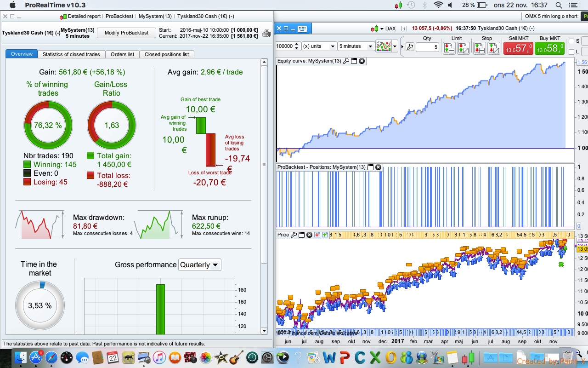588x368 pixels.
Task: Maximize the Equity curve panel
Action: coord(354,61)
